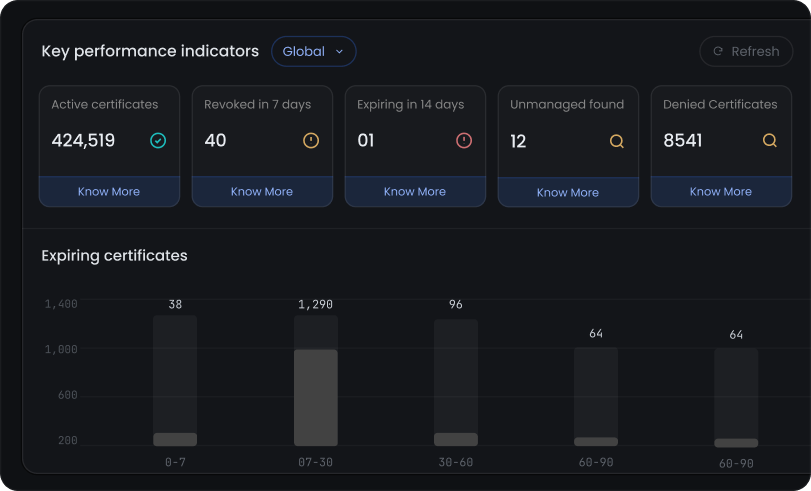Open Know More for Unmanaged found
The height and width of the screenshot is (491, 811).
tap(568, 192)
